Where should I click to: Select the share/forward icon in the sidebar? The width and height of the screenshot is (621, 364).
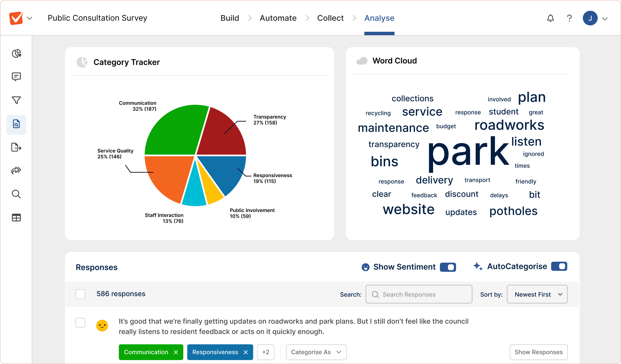point(16,171)
